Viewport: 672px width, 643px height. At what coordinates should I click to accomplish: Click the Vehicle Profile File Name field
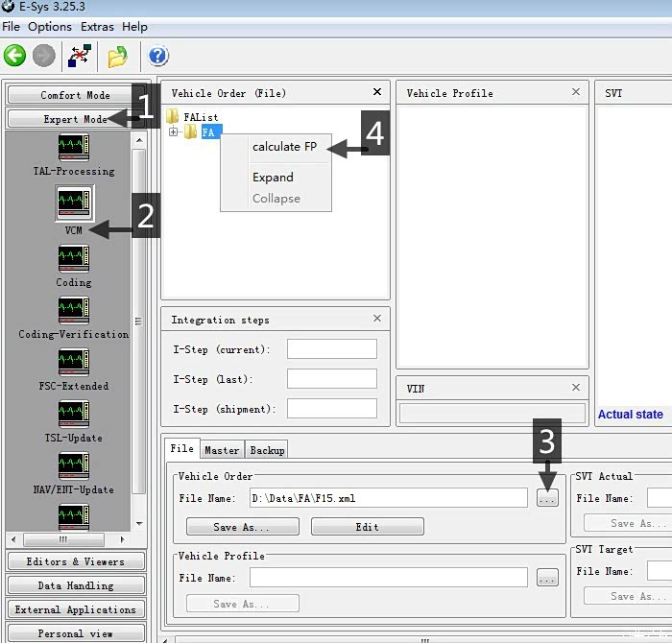tap(388, 578)
